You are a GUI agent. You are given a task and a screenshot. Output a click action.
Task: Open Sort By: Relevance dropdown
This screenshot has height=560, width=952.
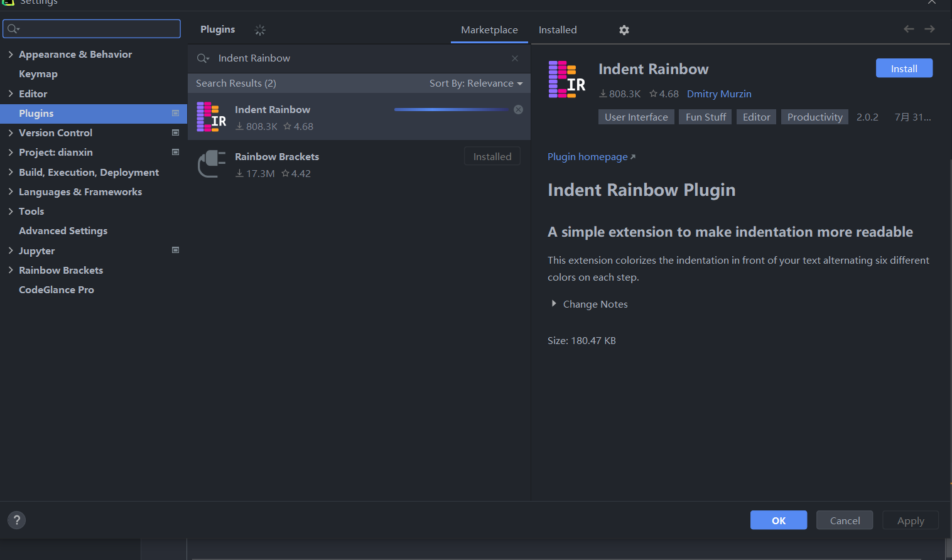click(x=475, y=83)
